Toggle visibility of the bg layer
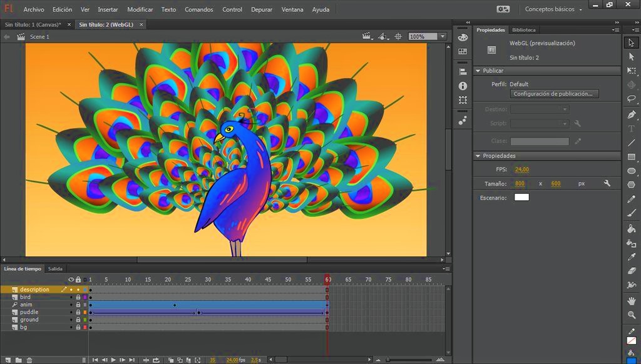The width and height of the screenshot is (641, 364). [x=71, y=326]
